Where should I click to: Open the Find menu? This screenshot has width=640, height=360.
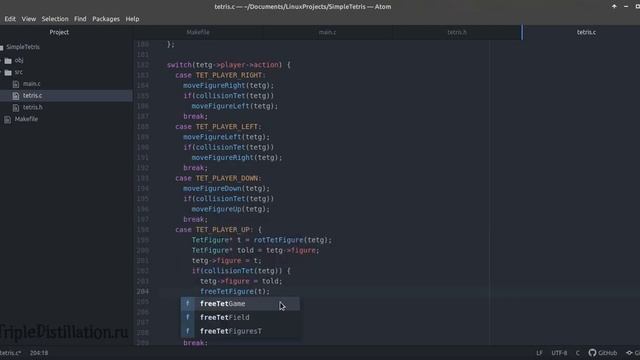80,19
